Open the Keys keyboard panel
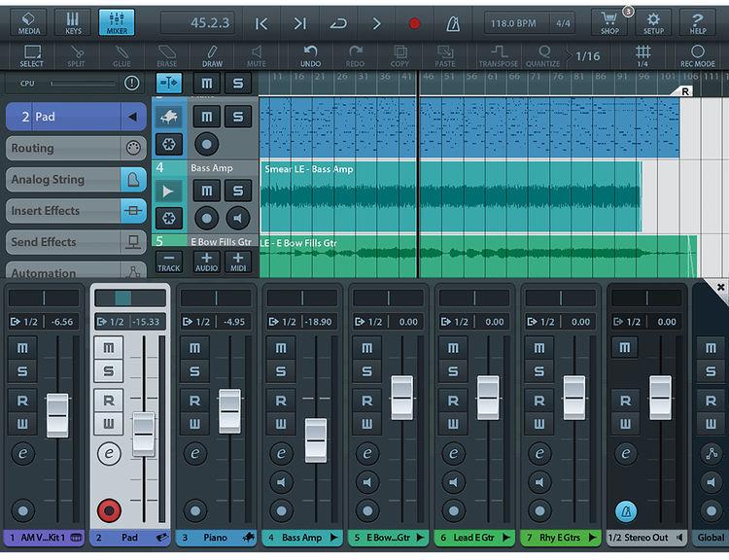This screenshot has height=560, width=729. tap(73, 22)
